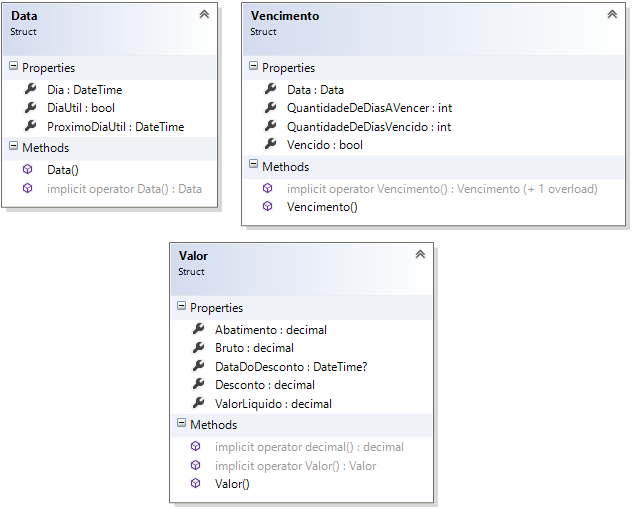
Task: Click the wrench icon beside Vencido property
Action: [x=268, y=145]
